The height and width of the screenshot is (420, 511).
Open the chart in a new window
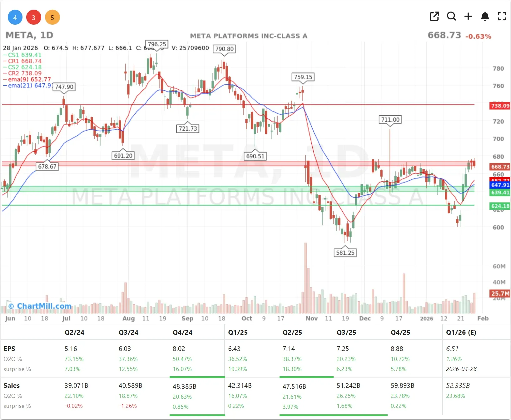(x=434, y=16)
